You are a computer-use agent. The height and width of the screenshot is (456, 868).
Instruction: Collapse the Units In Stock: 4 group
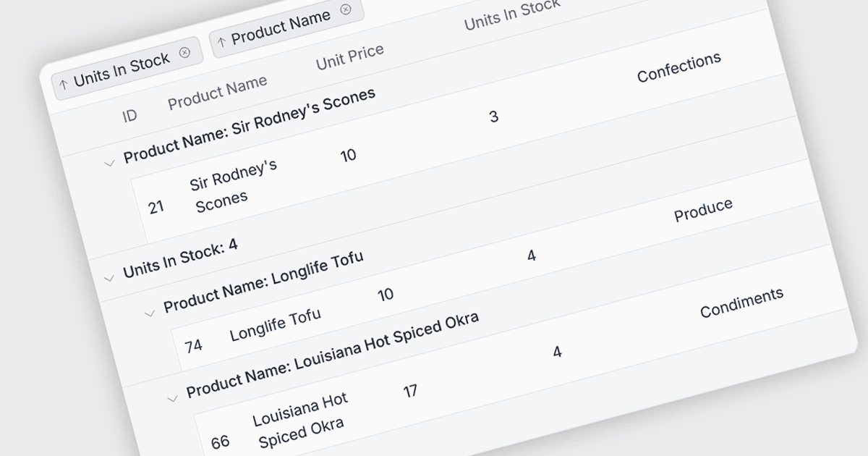click(109, 277)
